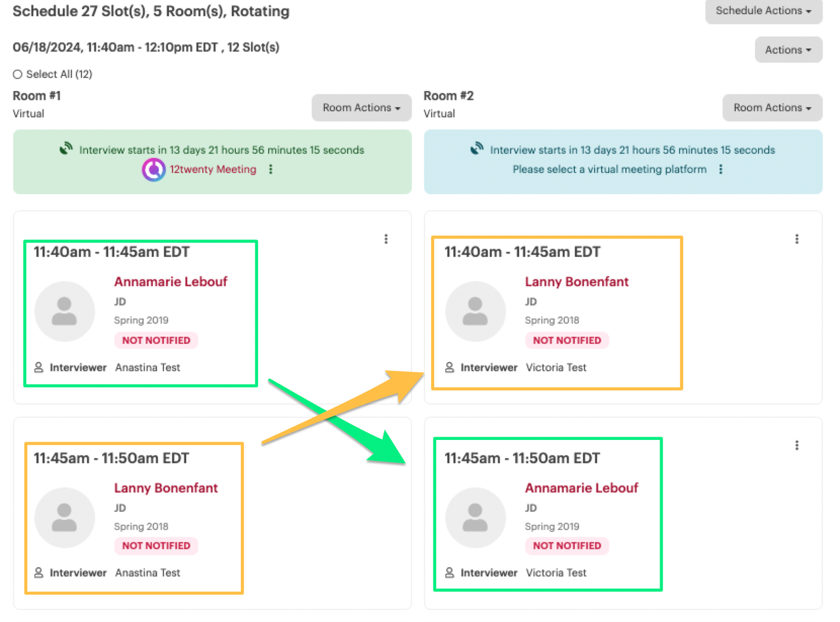Click the '06/18/2024, 11:40am - 12:10pm EDT' text
The image size is (840, 622).
click(x=115, y=48)
